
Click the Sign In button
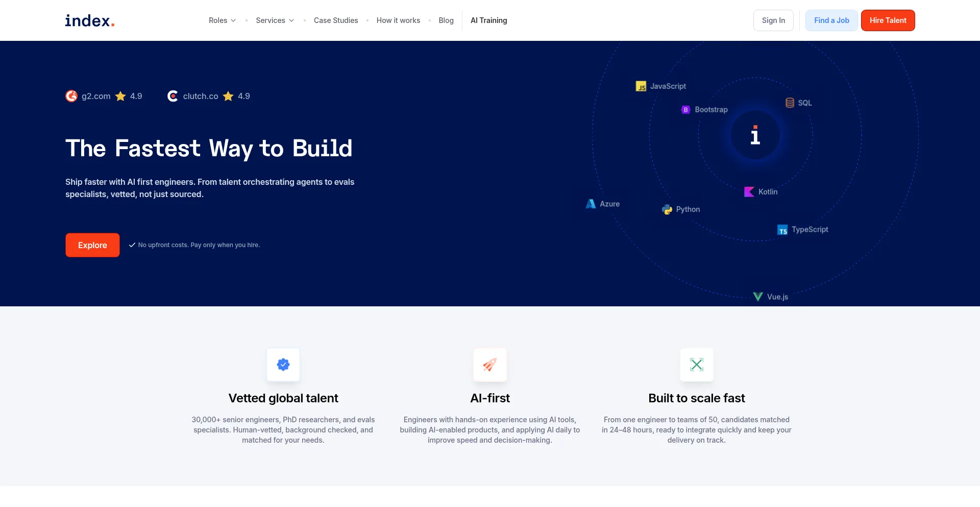click(x=773, y=20)
